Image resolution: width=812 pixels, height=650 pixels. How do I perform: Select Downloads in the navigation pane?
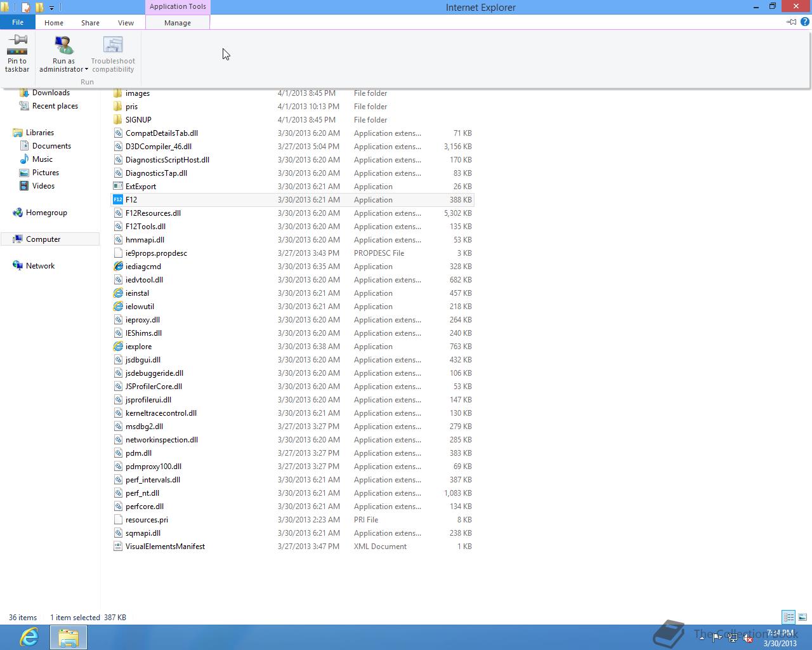51,93
